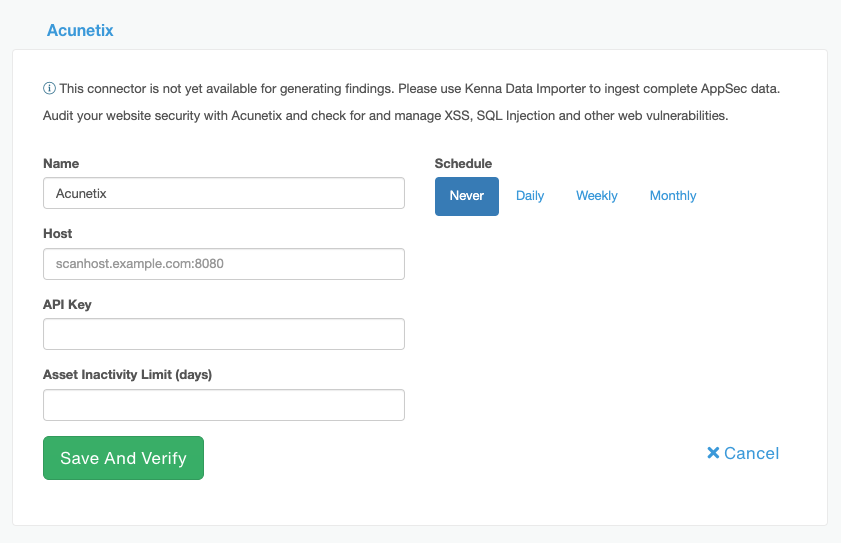Pick the Monthly schedule option

pos(673,196)
